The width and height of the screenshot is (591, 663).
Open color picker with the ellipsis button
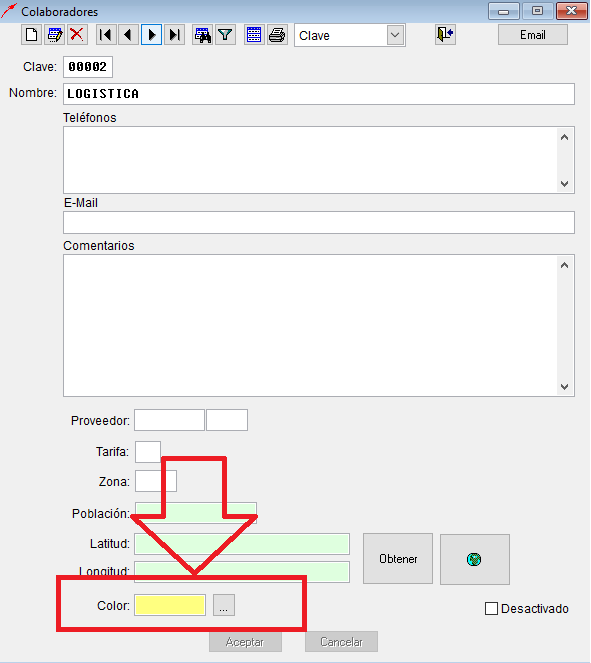pyautogui.click(x=224, y=605)
